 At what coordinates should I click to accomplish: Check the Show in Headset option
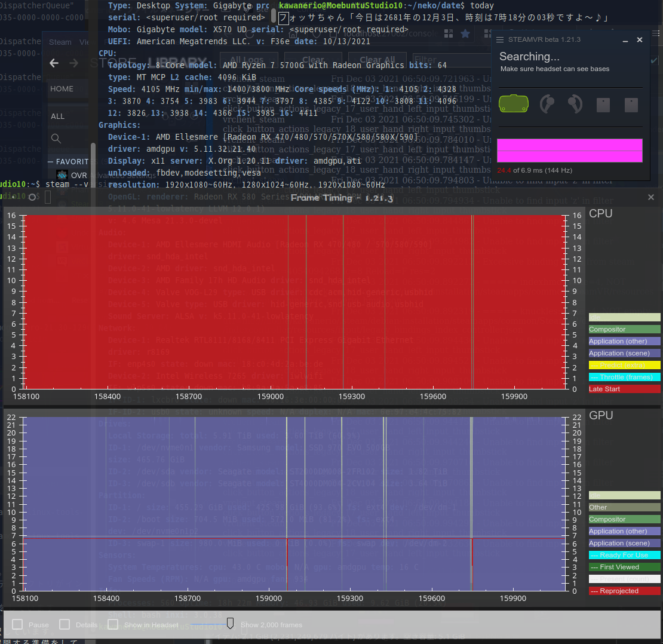pyautogui.click(x=113, y=624)
